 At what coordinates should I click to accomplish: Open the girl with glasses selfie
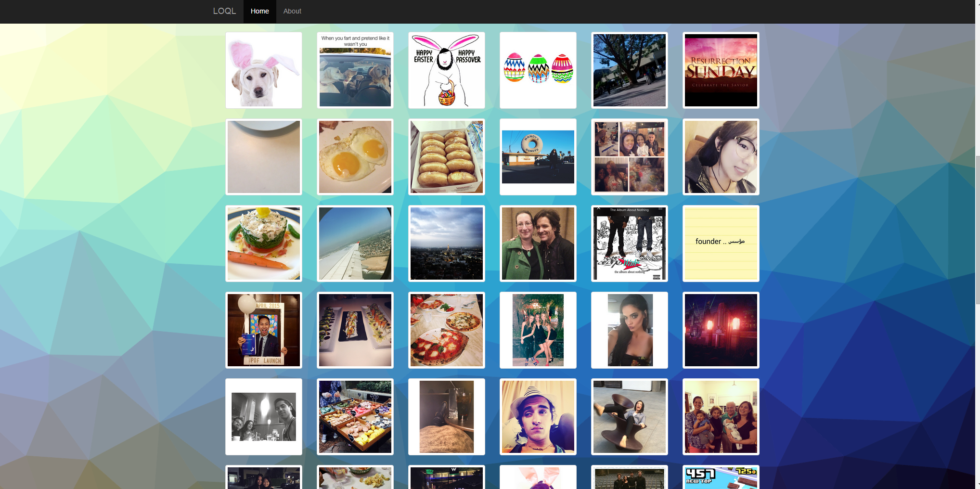tap(721, 157)
